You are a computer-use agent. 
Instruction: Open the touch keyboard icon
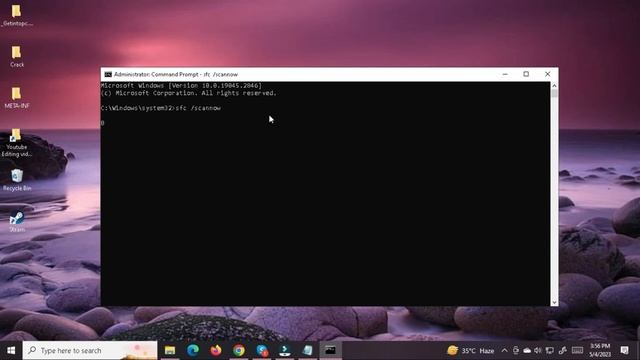click(577, 350)
